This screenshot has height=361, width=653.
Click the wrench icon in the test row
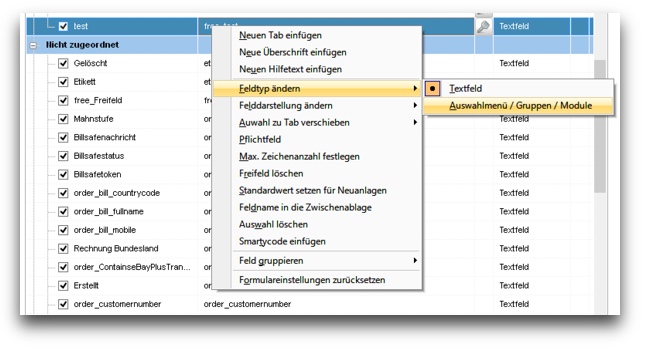click(484, 27)
